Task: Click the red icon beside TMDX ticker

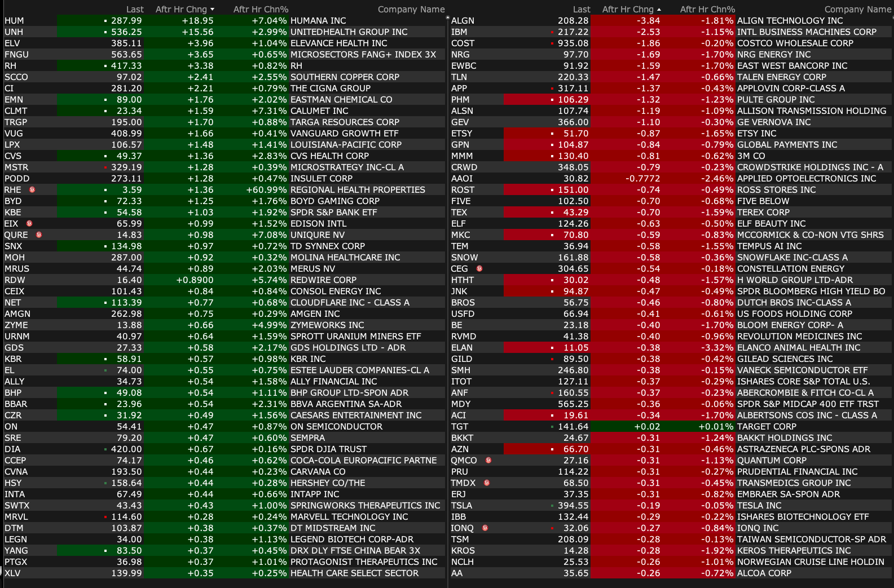Action: [x=487, y=483]
